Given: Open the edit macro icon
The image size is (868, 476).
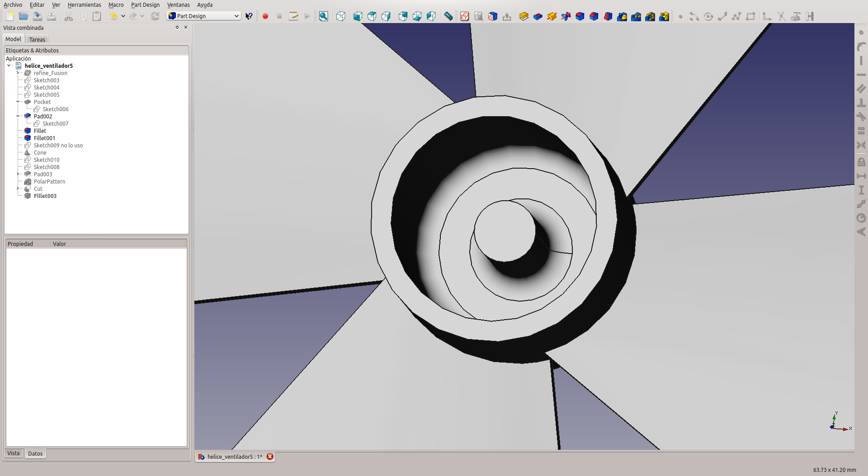Looking at the screenshot, I should coord(293,16).
